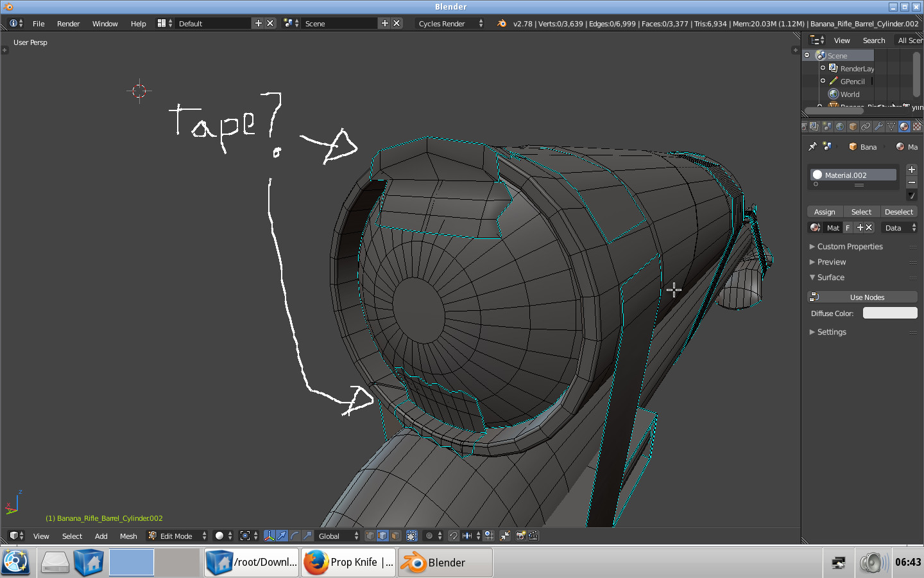924x578 pixels.
Task: Switch to the Object properties cube tab
Action: (x=853, y=127)
